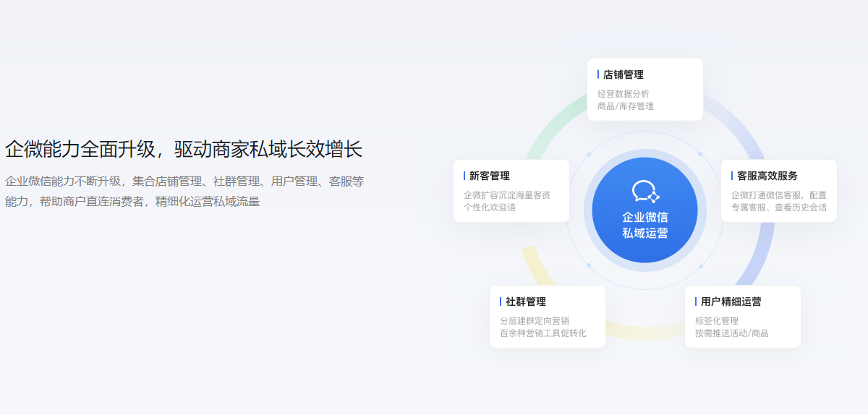Select the 店铺管理 card title
Viewport: 868px width, 415px height.
[x=623, y=74]
